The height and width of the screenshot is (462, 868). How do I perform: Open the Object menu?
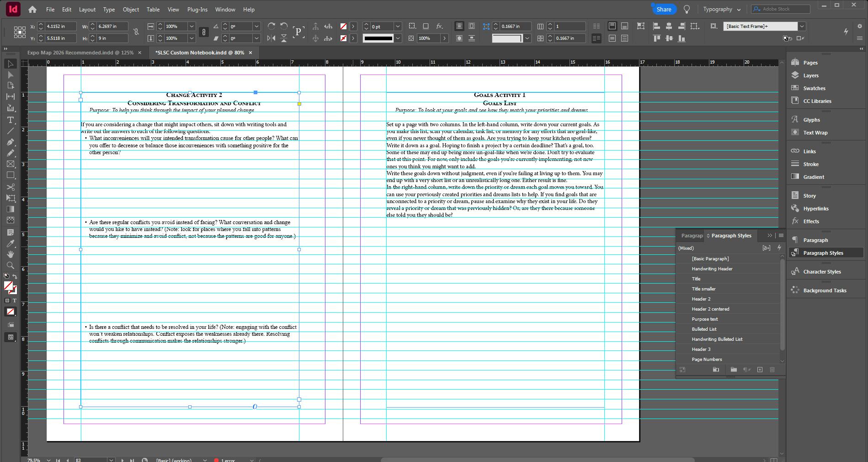131,9
